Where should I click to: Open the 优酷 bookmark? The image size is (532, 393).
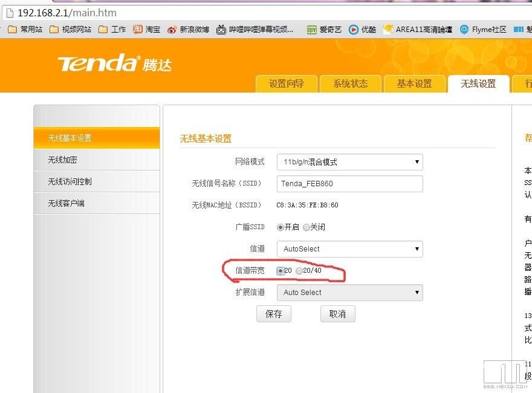point(362,29)
